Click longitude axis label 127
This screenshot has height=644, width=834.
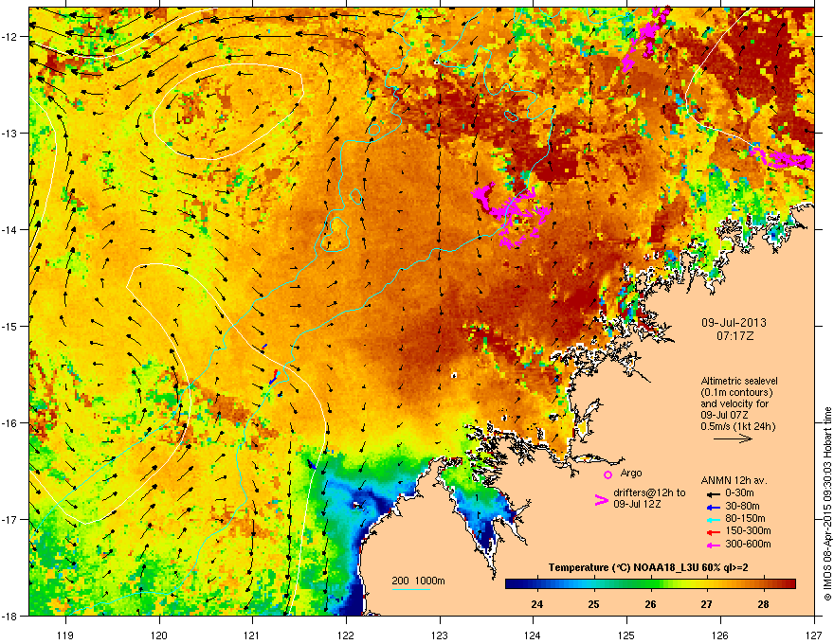814,635
